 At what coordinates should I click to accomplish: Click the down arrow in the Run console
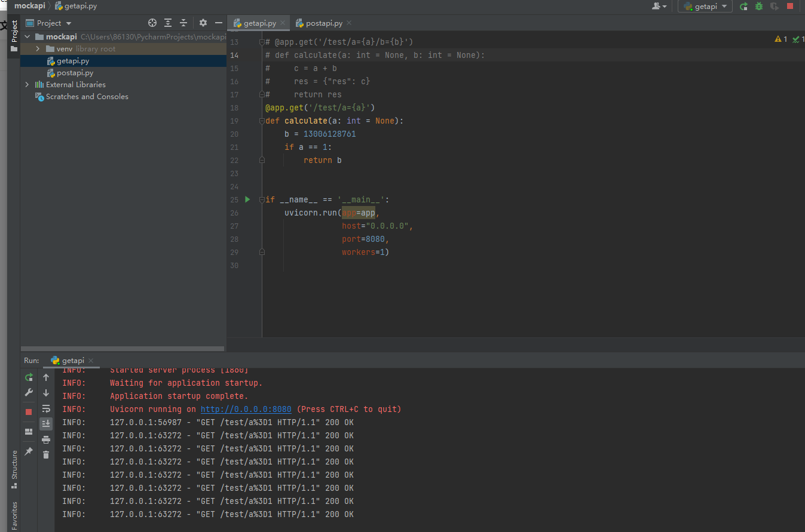click(46, 393)
